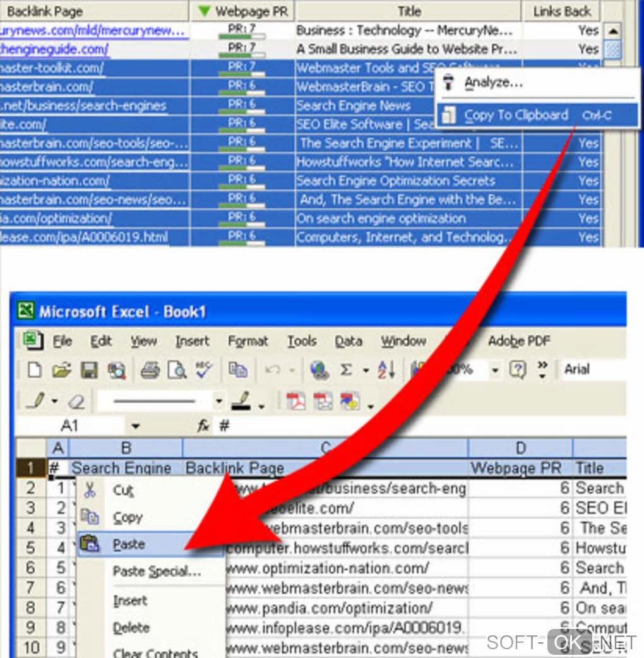Image resolution: width=644 pixels, height=658 pixels.
Task: Sort ascending with the A-Z icon
Action: pos(386,370)
